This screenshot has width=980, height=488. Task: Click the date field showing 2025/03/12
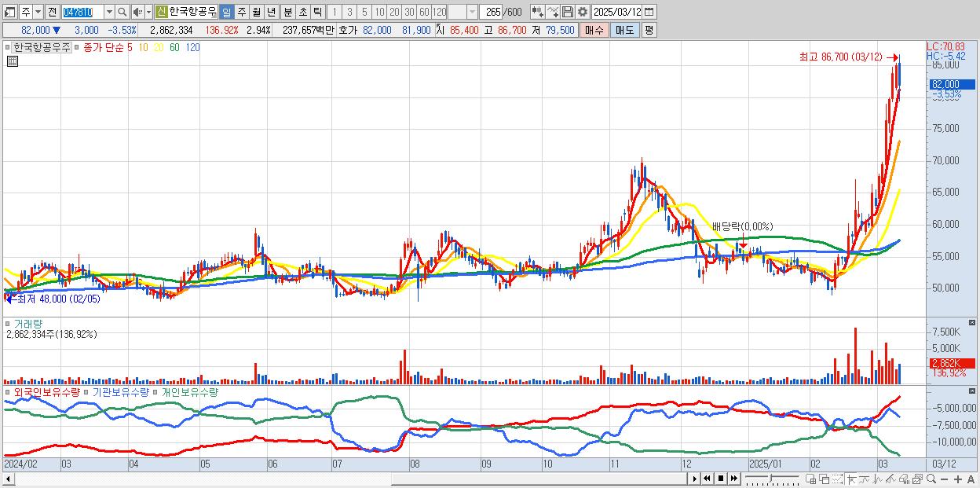click(616, 12)
